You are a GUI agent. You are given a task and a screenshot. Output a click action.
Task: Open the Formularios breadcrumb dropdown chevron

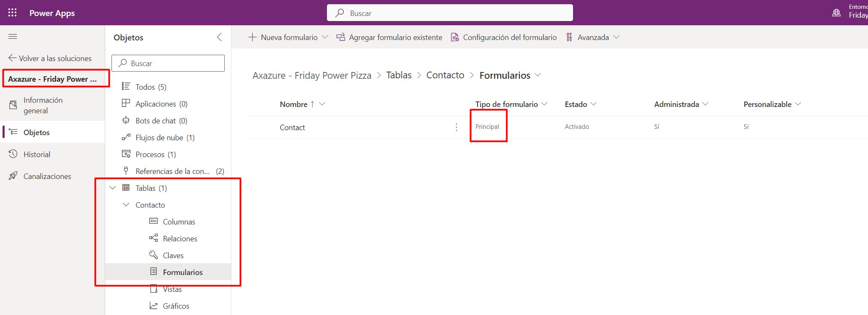[538, 75]
